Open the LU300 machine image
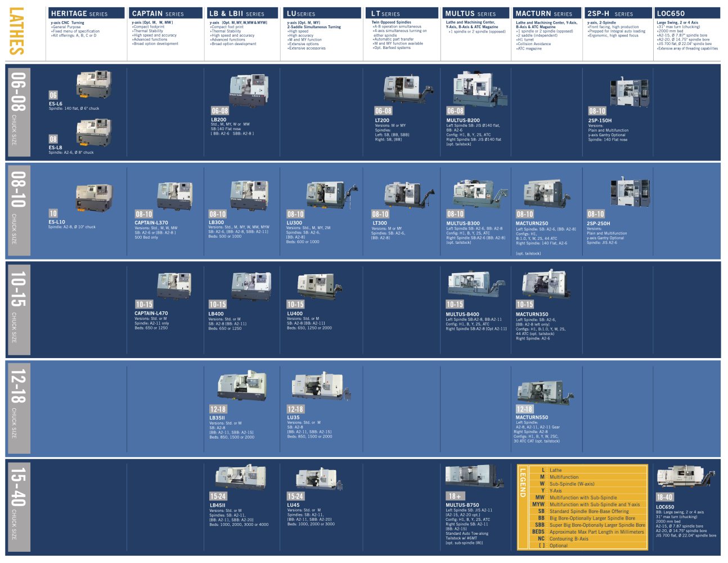The height and width of the screenshot is (563, 728). pos(332,195)
